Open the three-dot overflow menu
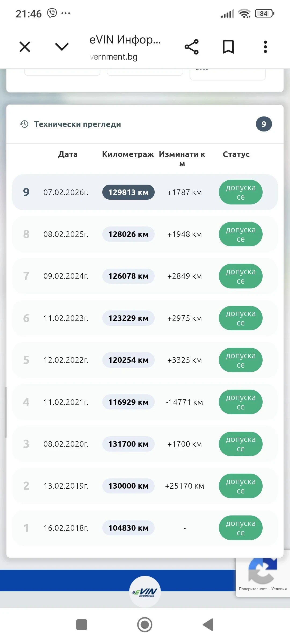This screenshot has width=290, height=644. coord(265,47)
